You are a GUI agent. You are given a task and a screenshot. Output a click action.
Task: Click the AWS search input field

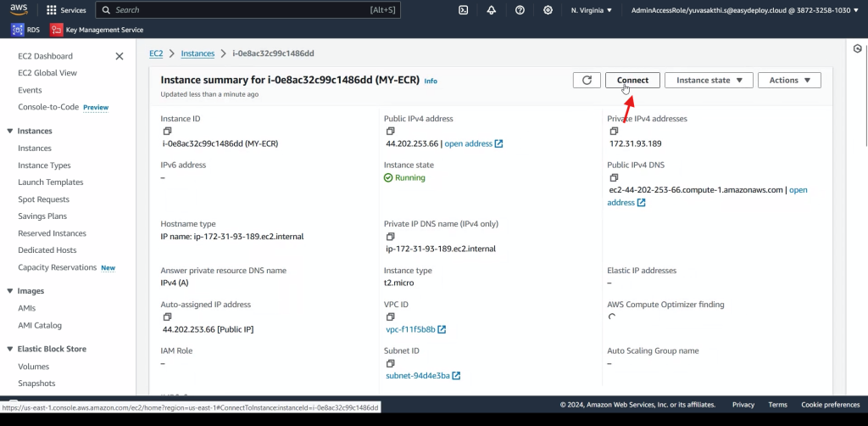point(246,10)
